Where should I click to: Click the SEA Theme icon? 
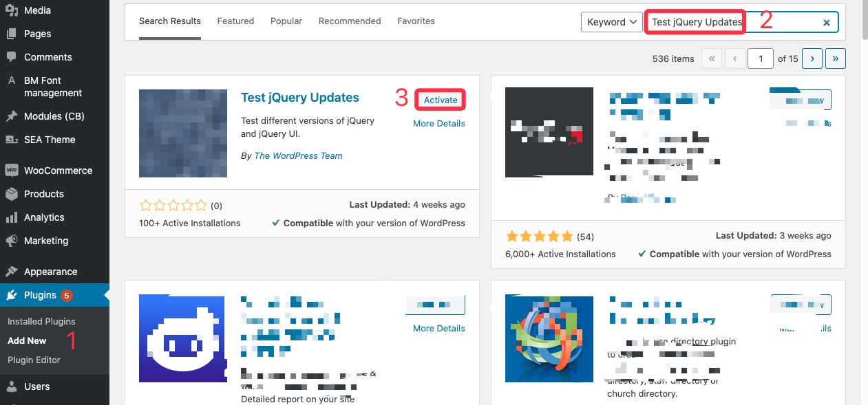(x=12, y=140)
